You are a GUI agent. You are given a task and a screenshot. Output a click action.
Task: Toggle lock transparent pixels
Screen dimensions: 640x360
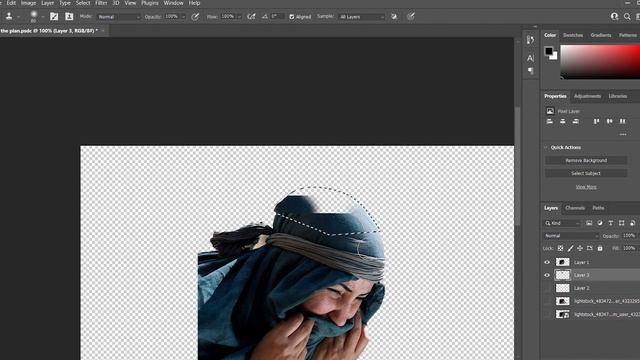tap(560, 248)
